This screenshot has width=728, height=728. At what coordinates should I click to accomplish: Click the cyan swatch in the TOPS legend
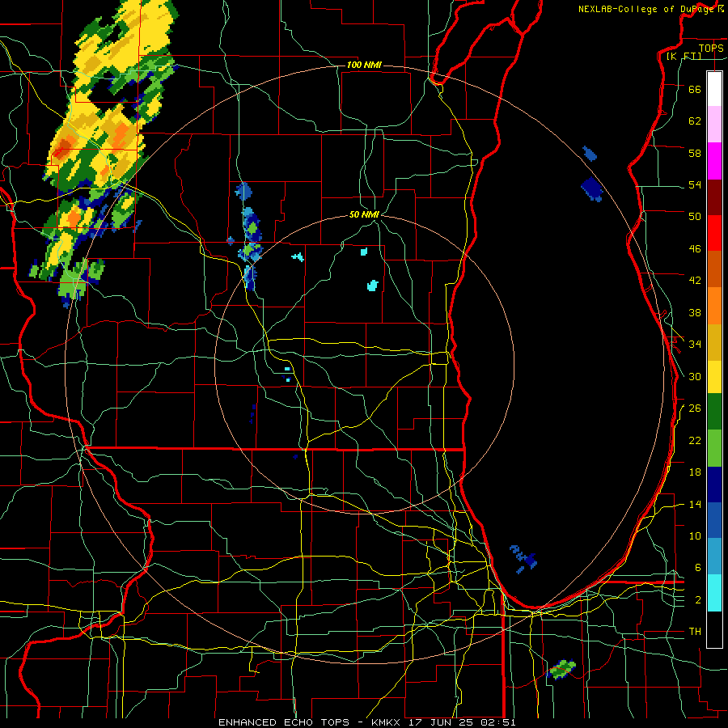(714, 593)
